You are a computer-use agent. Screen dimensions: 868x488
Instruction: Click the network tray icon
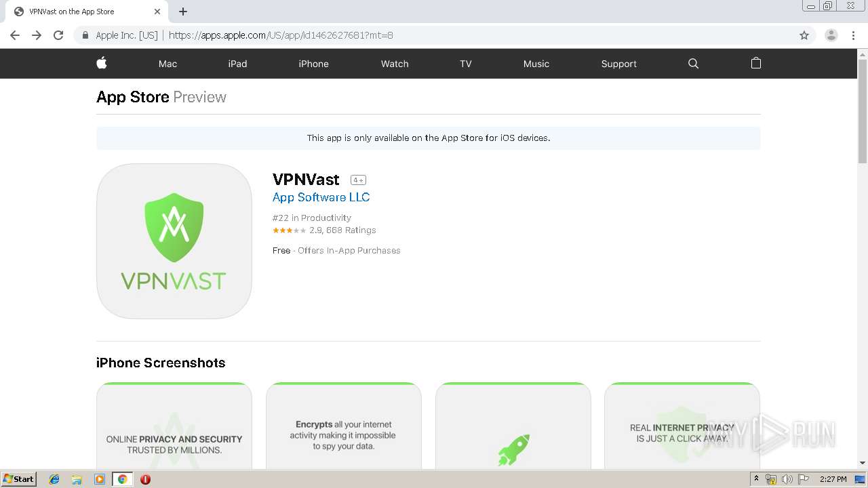tap(771, 479)
